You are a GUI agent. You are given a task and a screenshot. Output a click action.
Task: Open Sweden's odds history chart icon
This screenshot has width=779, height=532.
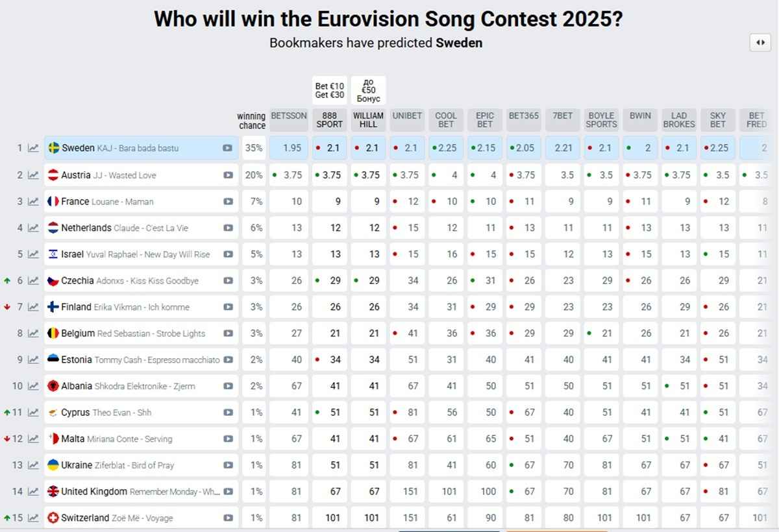33,148
